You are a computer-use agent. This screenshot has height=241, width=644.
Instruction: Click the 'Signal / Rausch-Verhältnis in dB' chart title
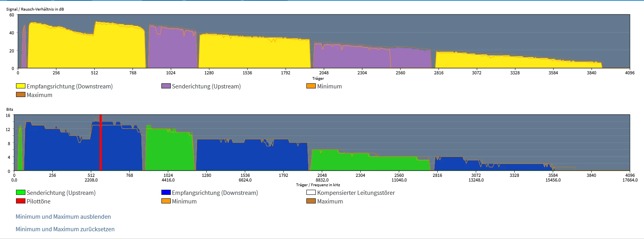35,9
